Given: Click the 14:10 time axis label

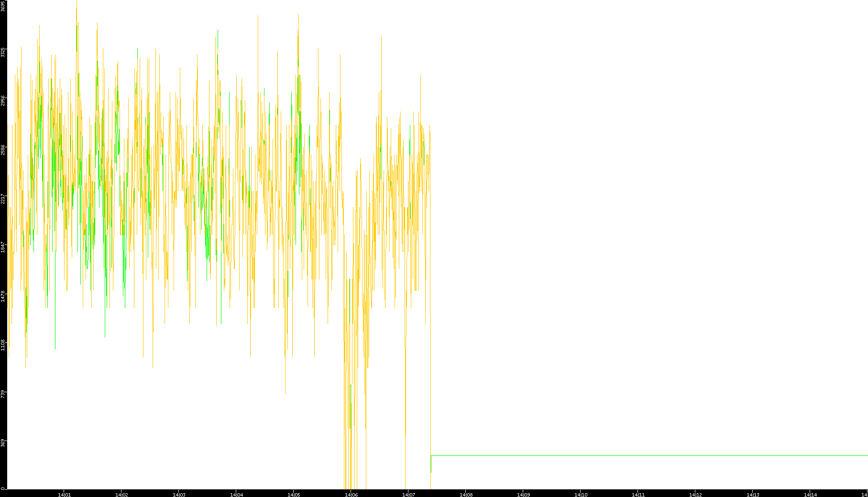Looking at the screenshot, I should click(x=581, y=494).
